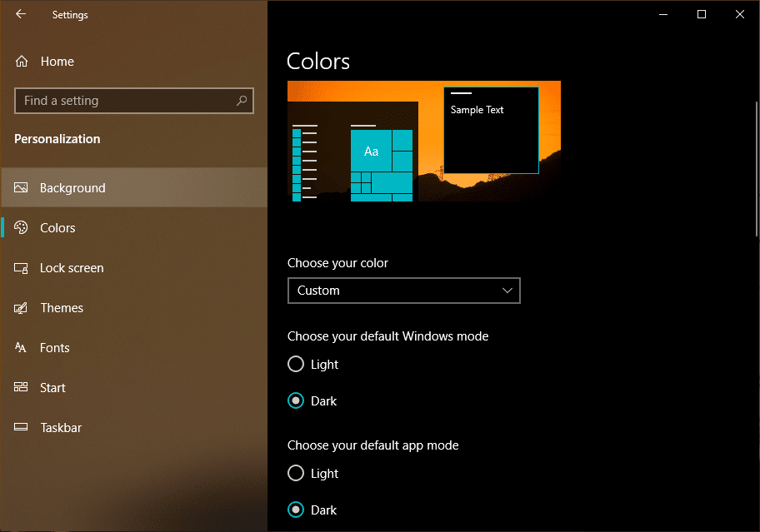Image resolution: width=760 pixels, height=532 pixels.
Task: Click the dropdown chevron beside Custom
Action: (507, 291)
